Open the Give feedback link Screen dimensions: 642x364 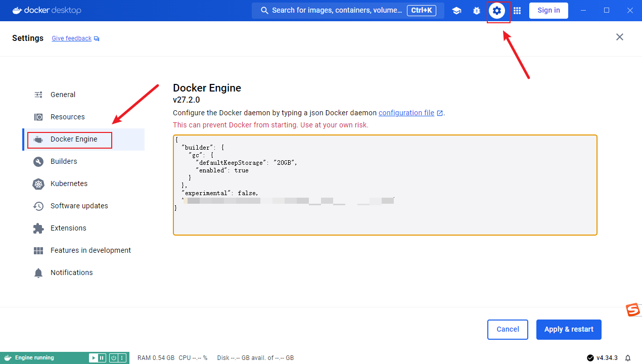click(x=72, y=38)
